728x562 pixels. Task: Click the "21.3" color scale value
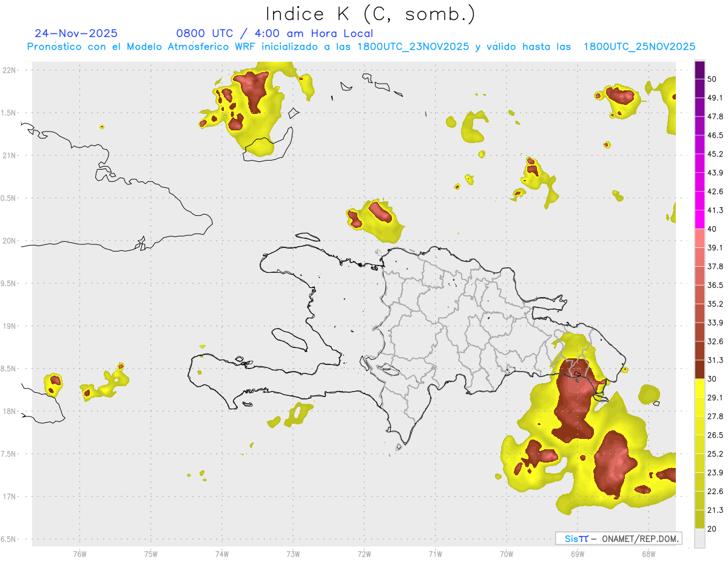click(x=715, y=510)
